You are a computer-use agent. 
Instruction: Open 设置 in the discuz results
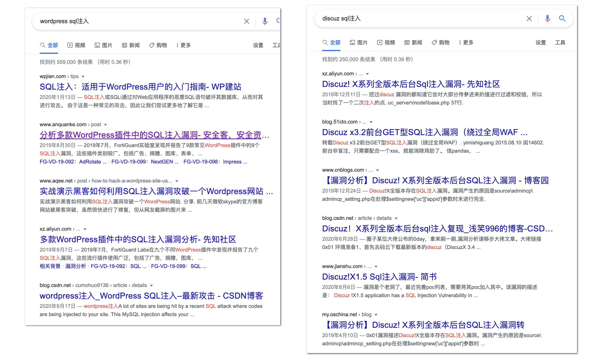pyautogui.click(x=540, y=43)
